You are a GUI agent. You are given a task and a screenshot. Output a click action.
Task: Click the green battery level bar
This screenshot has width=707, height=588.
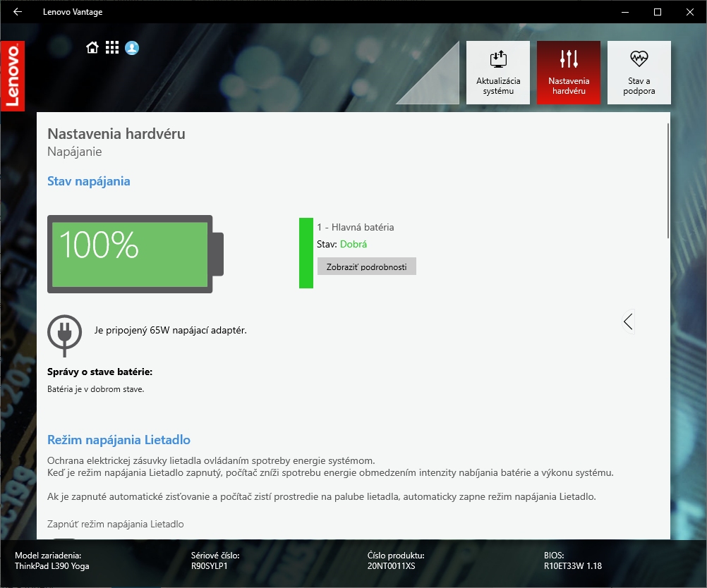point(306,252)
